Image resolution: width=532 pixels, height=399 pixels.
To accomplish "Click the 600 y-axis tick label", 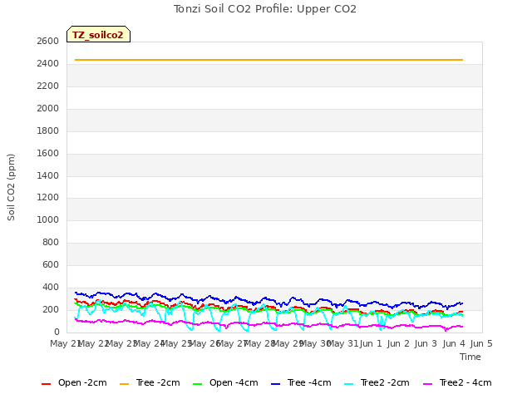I will pos(51,264).
